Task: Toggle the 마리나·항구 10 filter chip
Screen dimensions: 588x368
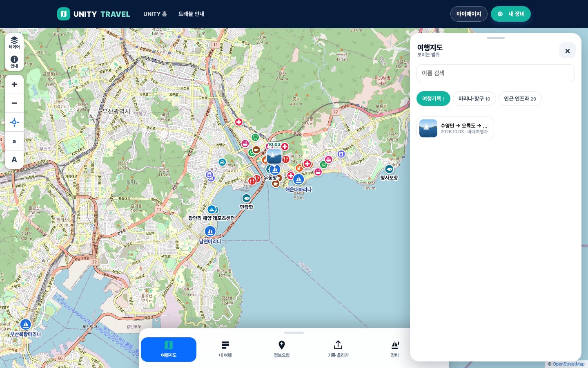Action: [x=474, y=99]
